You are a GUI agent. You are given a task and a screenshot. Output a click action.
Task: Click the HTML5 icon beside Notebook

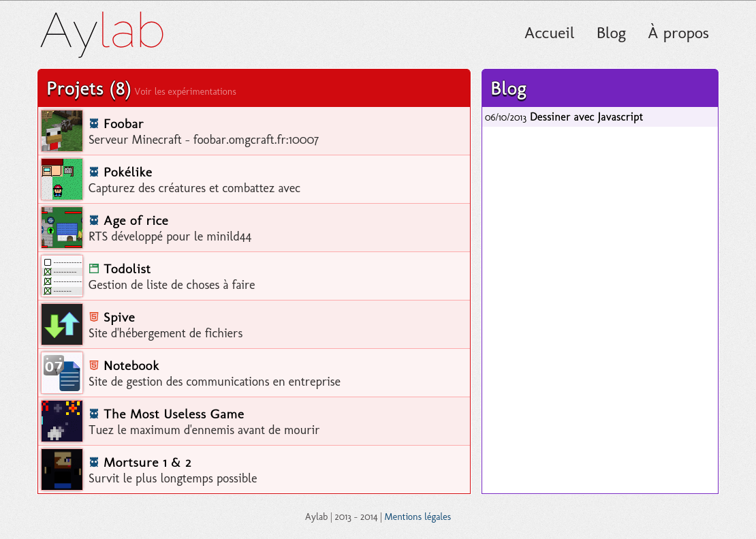(94, 365)
